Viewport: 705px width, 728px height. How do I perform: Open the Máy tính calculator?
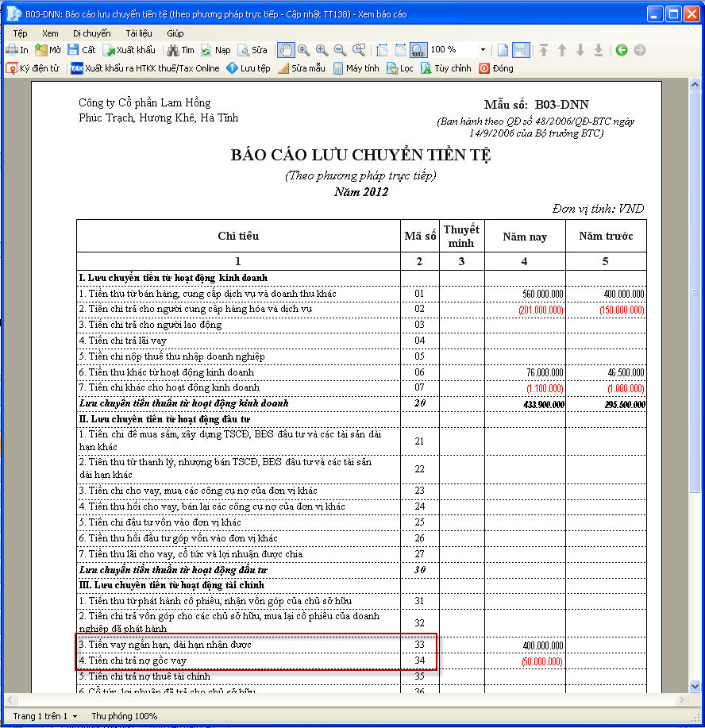click(356, 68)
